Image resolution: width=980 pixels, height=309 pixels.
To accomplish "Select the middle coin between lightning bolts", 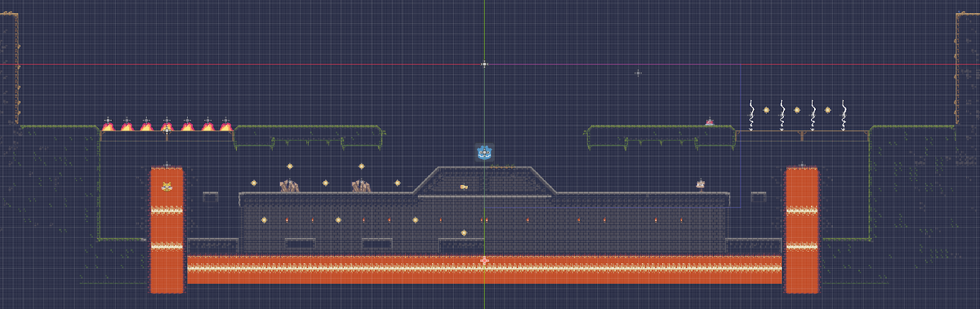I will (797, 110).
